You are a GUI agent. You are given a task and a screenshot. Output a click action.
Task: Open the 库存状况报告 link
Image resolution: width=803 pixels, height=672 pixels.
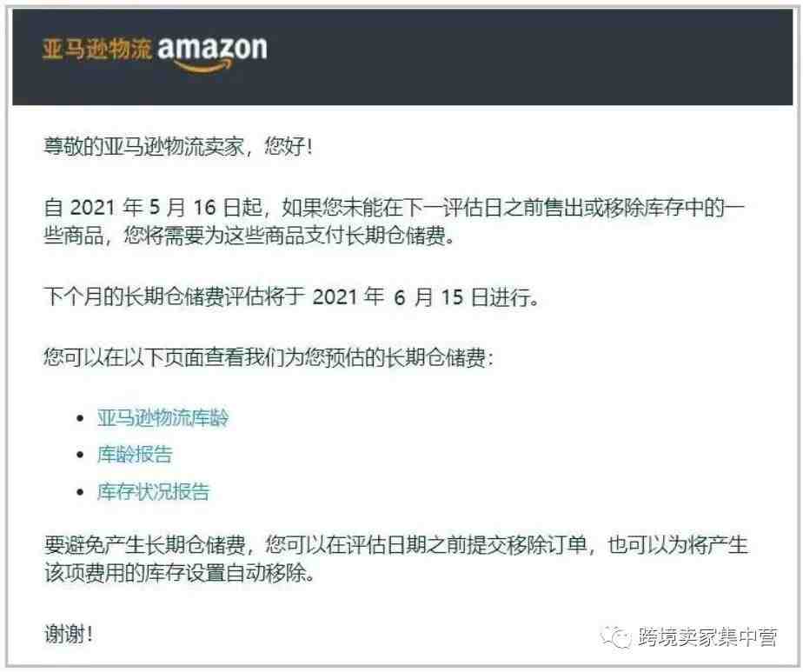click(x=154, y=491)
